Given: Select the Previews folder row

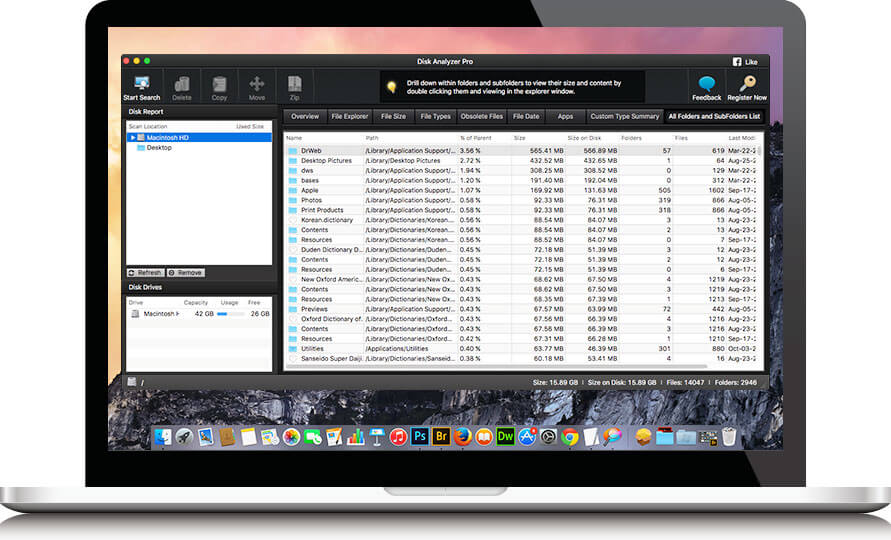Looking at the screenshot, I should pyautogui.click(x=521, y=309).
